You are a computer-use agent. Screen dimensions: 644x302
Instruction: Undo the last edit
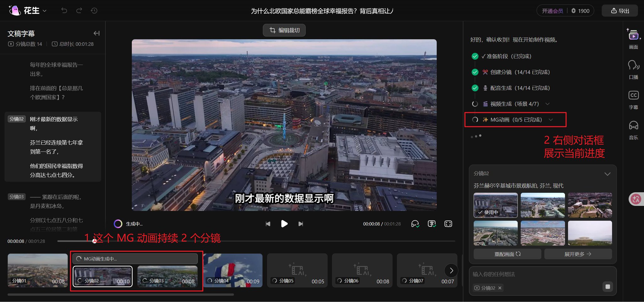64,11
